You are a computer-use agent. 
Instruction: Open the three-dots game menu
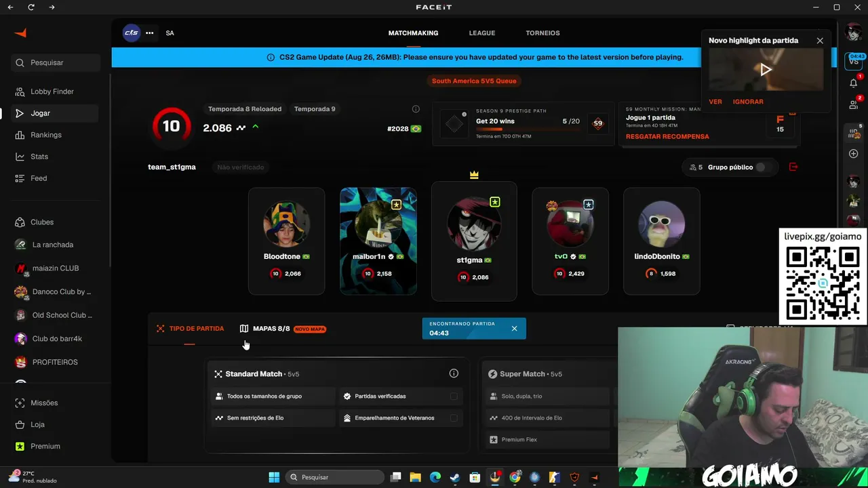tap(149, 33)
